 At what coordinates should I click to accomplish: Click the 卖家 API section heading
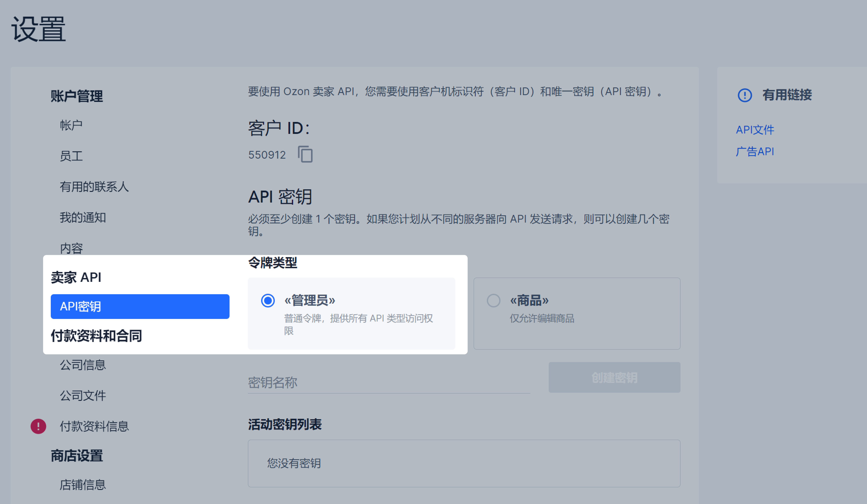76,277
